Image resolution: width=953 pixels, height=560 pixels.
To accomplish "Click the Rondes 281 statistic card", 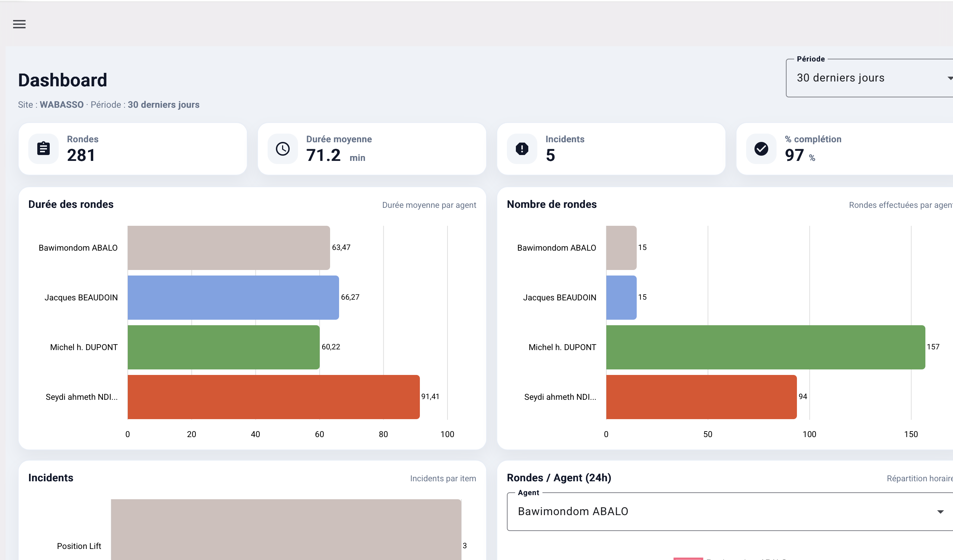I will point(132,148).
